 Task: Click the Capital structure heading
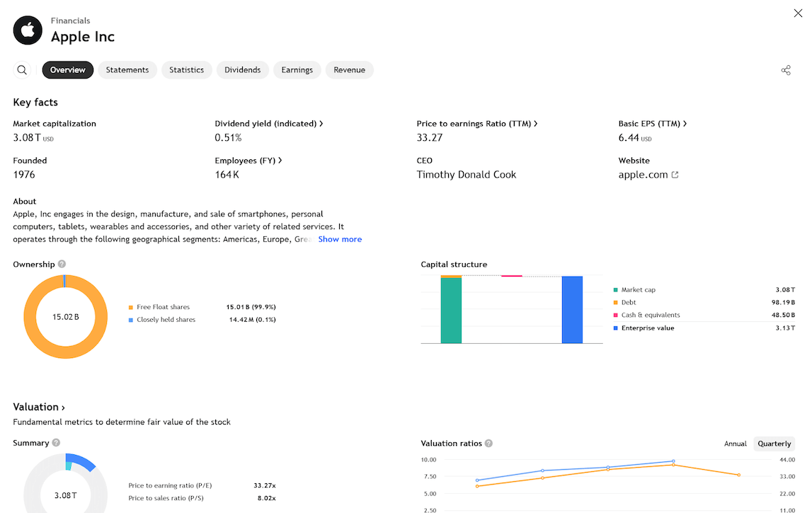coord(454,264)
